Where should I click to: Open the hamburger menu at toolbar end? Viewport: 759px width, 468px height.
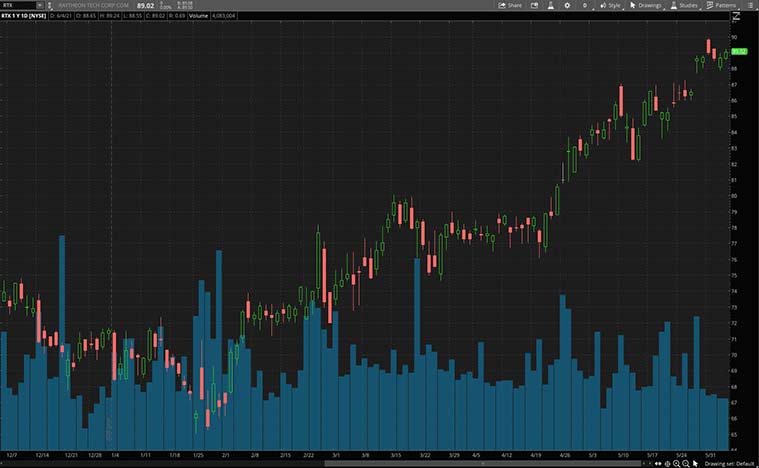click(x=750, y=5)
